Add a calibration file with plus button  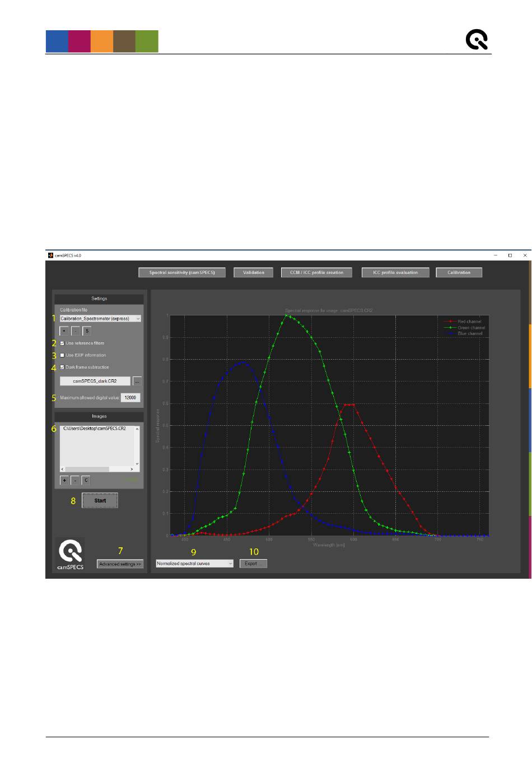click(64, 331)
